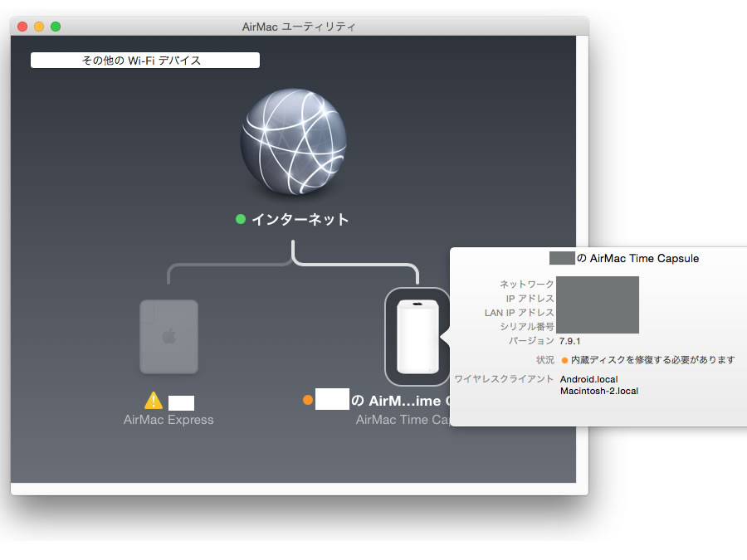Click the バージョン field label
The height and width of the screenshot is (560, 747).
coord(531,341)
